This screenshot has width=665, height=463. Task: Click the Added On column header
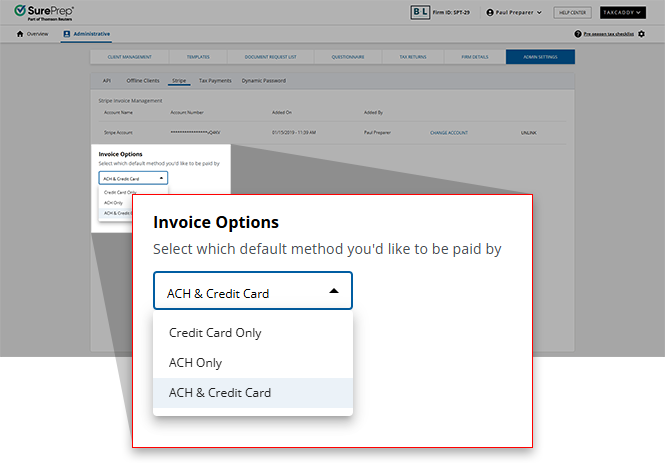[282, 112]
